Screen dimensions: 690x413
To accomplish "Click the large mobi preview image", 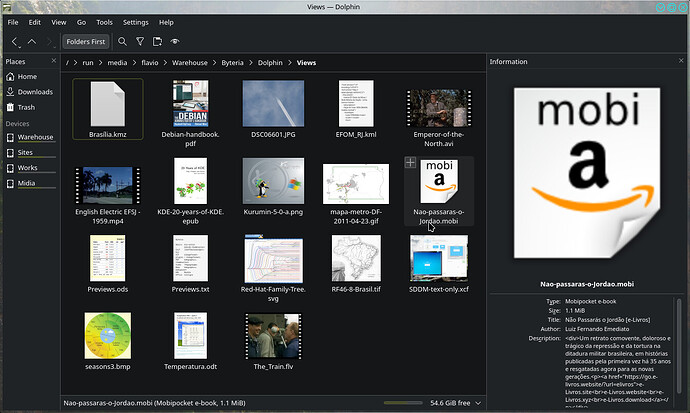I will pos(587,173).
